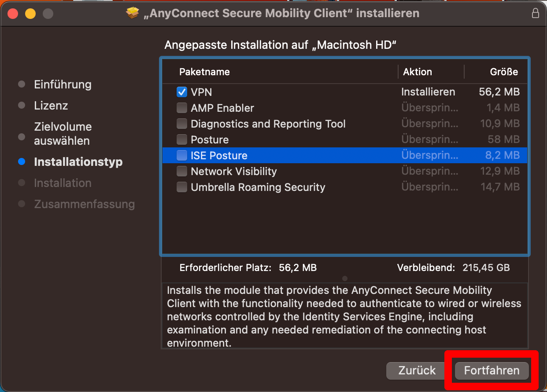Click the pane divider dot above description
This screenshot has width=547, height=392.
click(345, 278)
